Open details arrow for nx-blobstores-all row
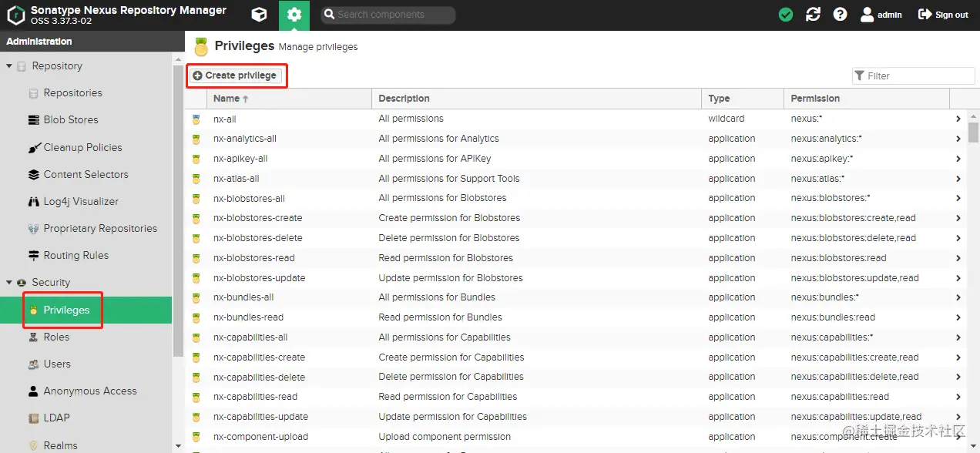 tap(958, 198)
